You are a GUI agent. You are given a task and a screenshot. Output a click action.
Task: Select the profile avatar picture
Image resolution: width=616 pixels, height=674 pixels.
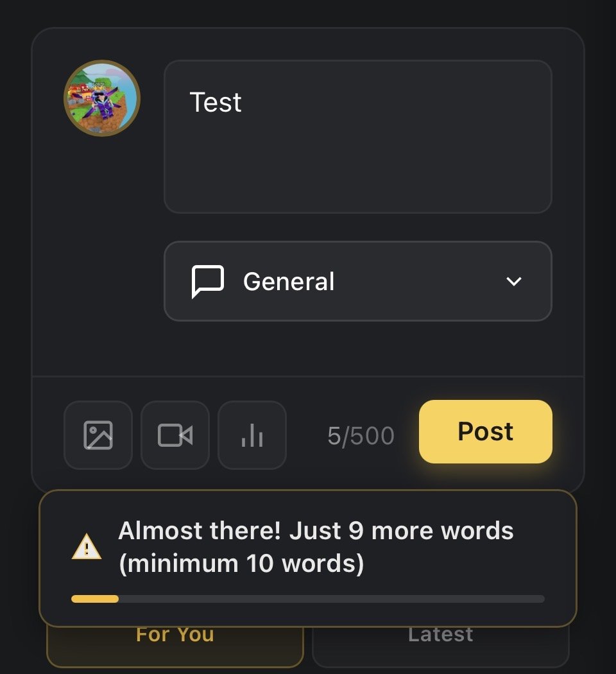pyautogui.click(x=101, y=98)
